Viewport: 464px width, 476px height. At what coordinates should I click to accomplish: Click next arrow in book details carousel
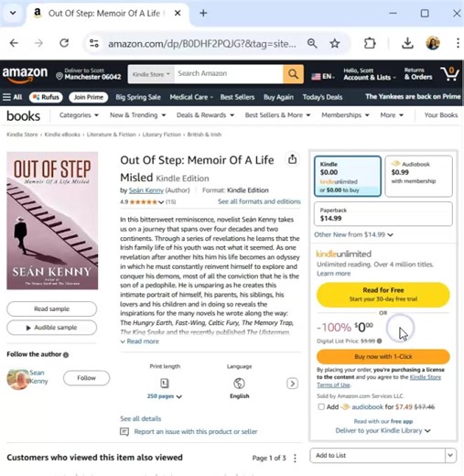click(x=292, y=384)
